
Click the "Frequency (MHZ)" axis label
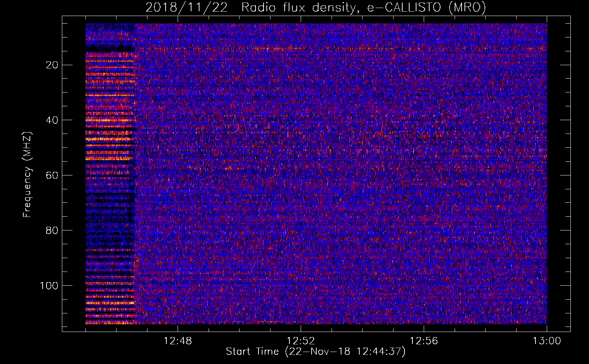pos(28,174)
